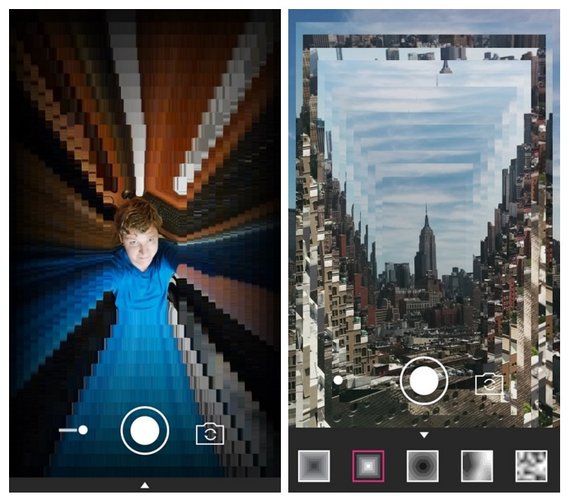Select the concentric circles filter
The image size is (570, 500).
(422, 466)
